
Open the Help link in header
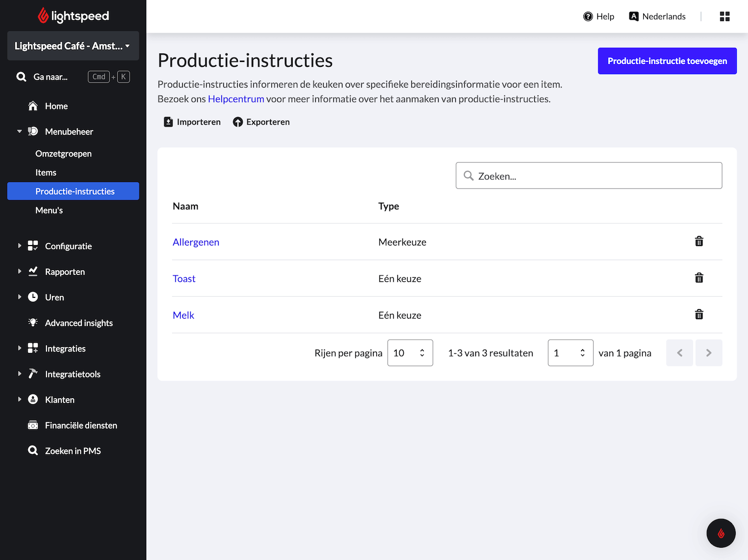coord(605,17)
